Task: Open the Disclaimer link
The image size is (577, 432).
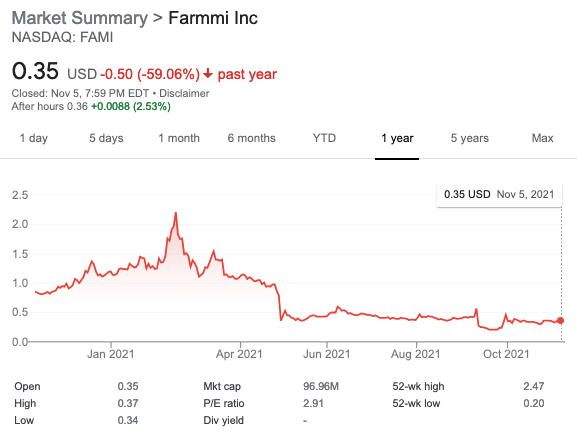Action: coord(184,93)
